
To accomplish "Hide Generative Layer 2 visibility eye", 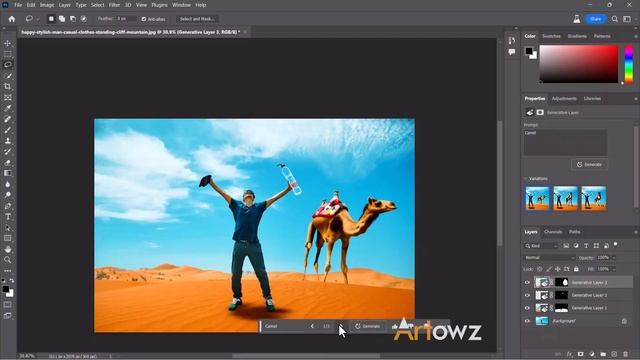I will pos(527,295).
